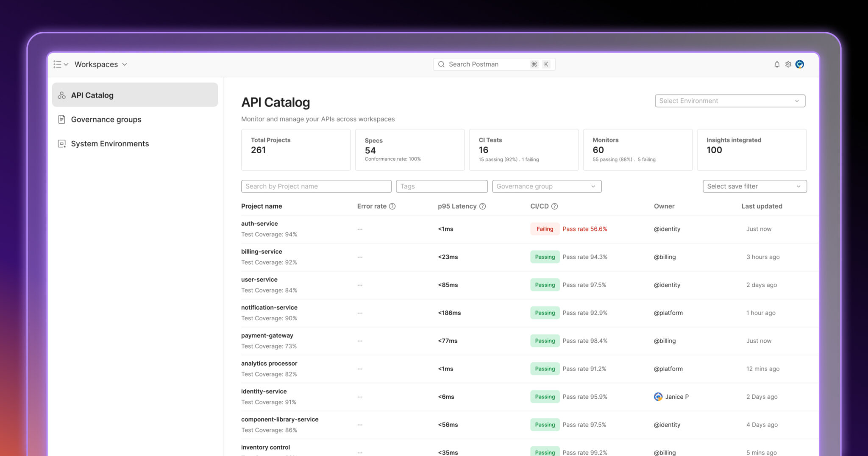Select the CI Tests 16 card

[523, 150]
